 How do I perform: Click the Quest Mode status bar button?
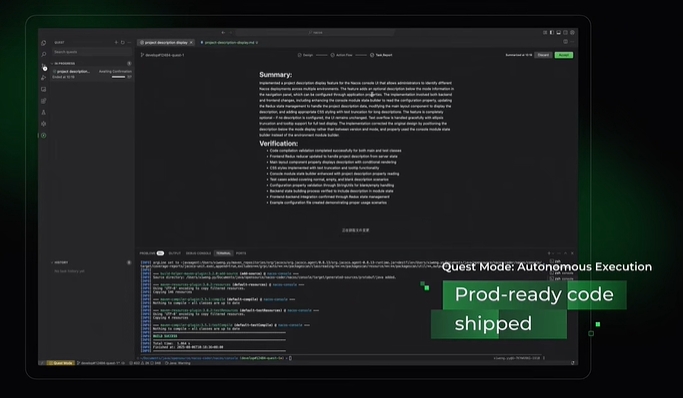pos(61,363)
